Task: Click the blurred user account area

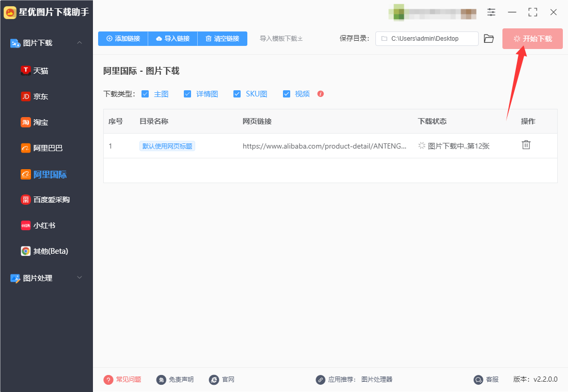Action: pos(433,12)
